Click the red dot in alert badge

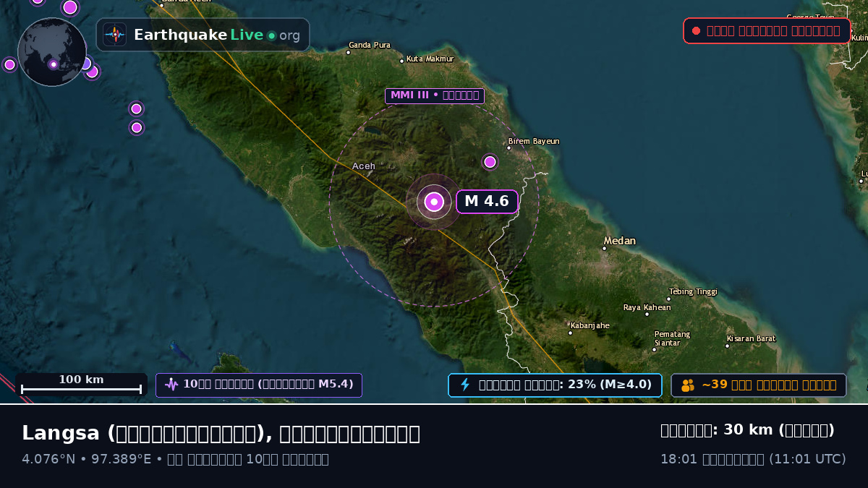coord(696,31)
